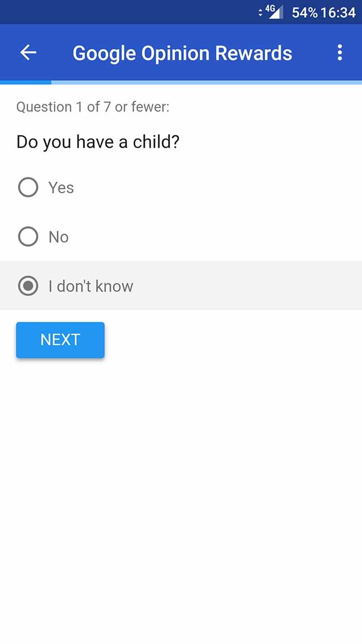Tap the Question 1 of 7 counter text

[x=93, y=107]
